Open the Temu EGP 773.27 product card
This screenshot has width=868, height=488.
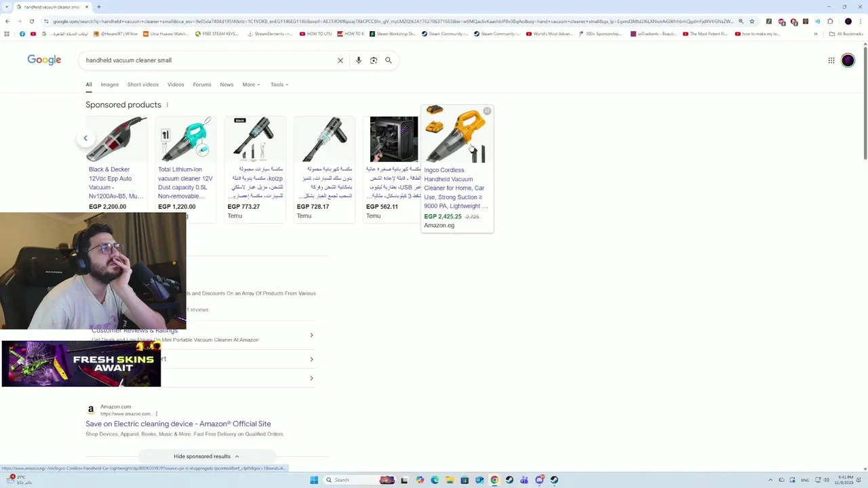[255, 169]
